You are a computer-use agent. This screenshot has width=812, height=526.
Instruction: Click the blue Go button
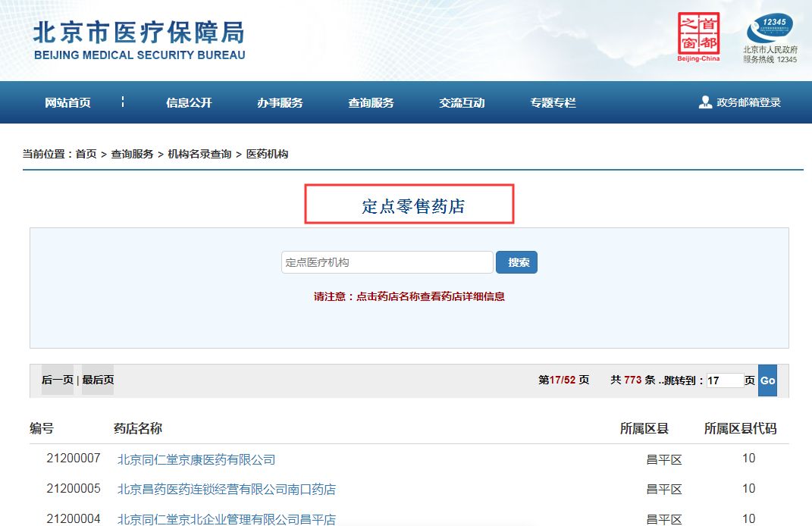[x=767, y=380]
